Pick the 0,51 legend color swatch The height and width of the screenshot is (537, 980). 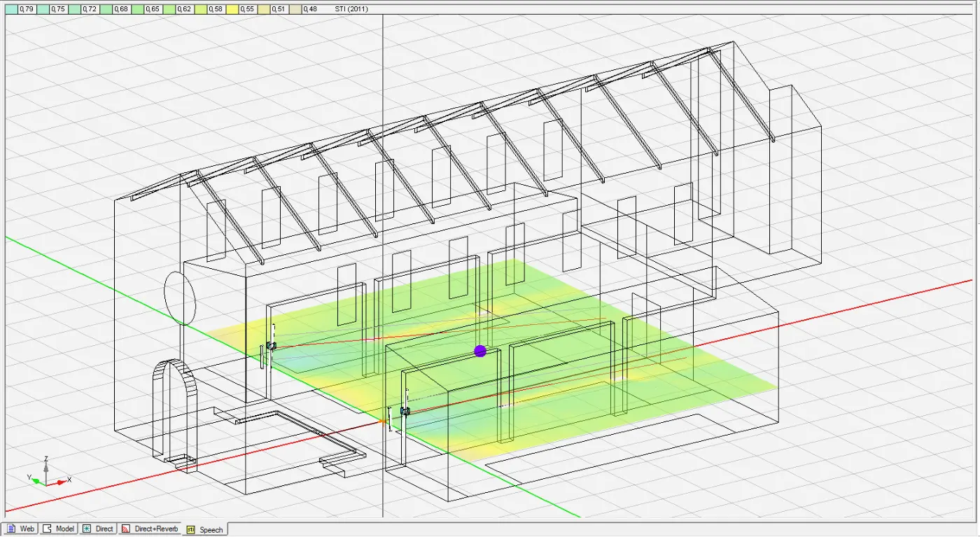pyautogui.click(x=263, y=9)
